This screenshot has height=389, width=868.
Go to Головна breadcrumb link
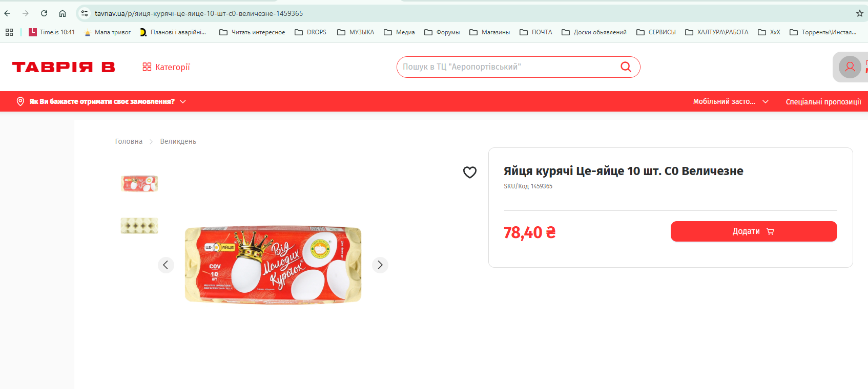pyautogui.click(x=129, y=141)
